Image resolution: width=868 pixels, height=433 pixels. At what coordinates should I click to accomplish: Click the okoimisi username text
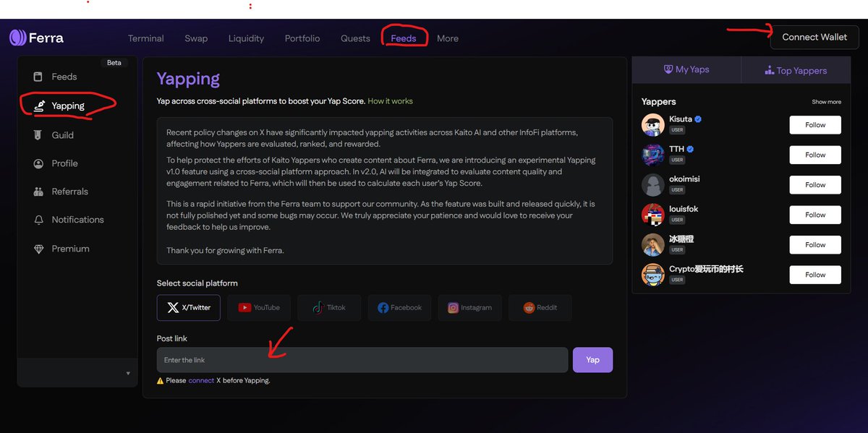684,179
